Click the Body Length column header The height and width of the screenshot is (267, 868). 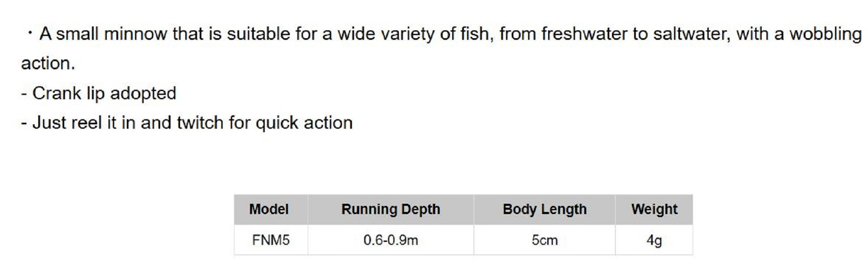(x=544, y=209)
